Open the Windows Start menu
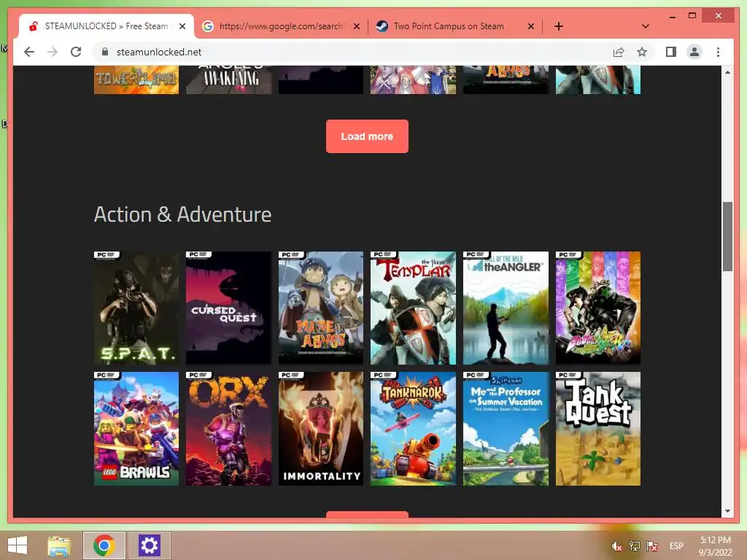 click(x=18, y=545)
